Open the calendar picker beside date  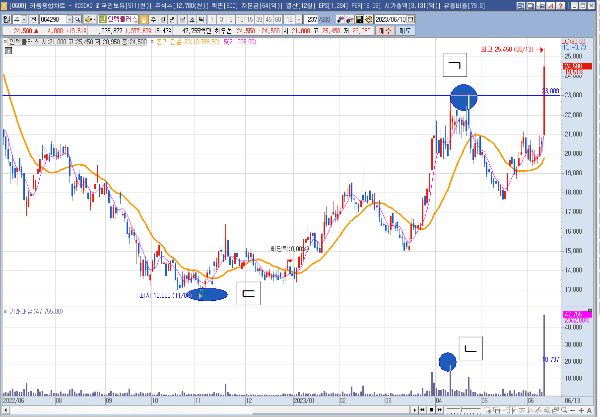pyautogui.click(x=411, y=19)
